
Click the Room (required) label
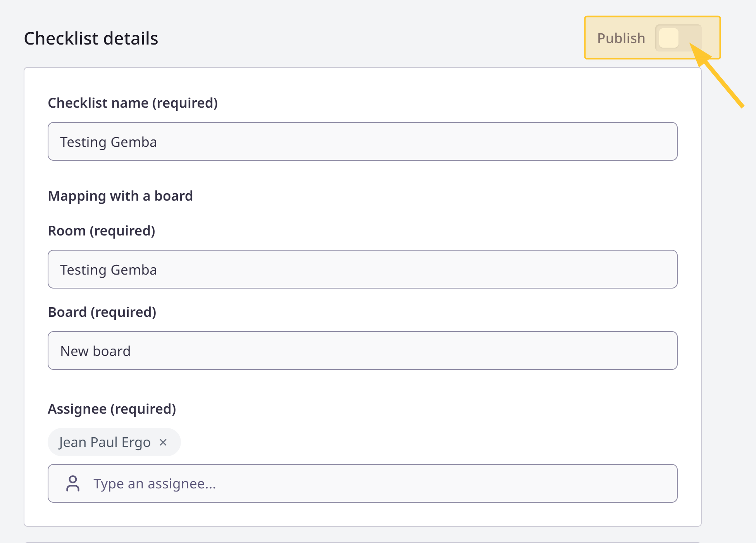pyautogui.click(x=102, y=231)
